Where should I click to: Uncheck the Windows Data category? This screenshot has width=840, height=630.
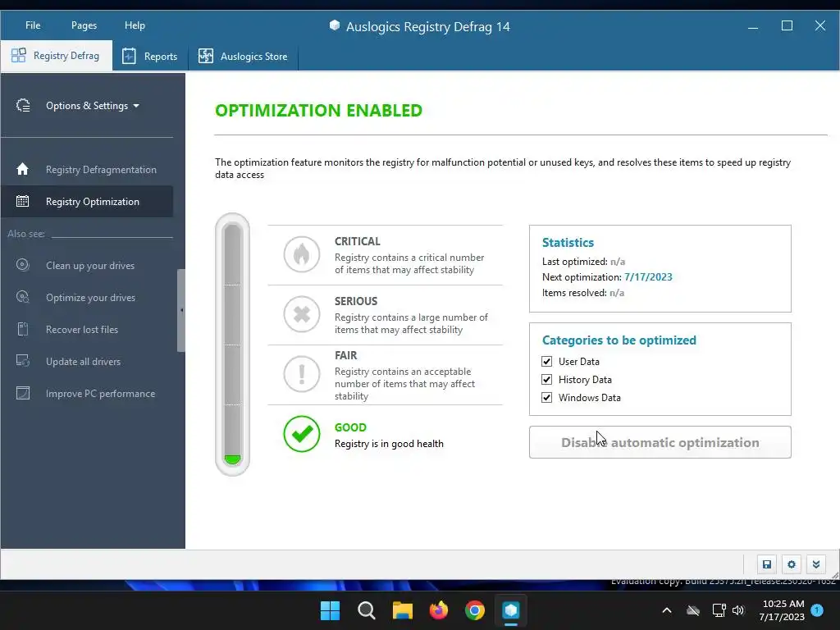(x=546, y=398)
